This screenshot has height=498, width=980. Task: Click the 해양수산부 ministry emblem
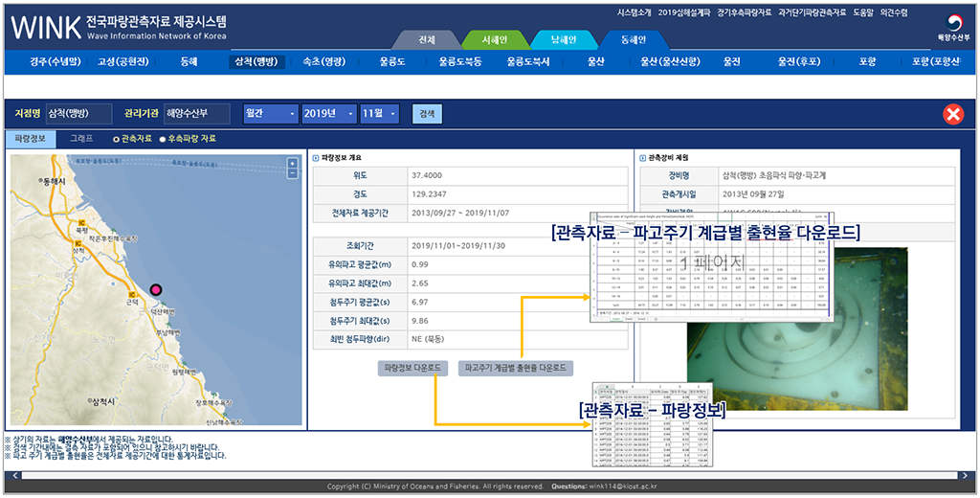[x=955, y=28]
